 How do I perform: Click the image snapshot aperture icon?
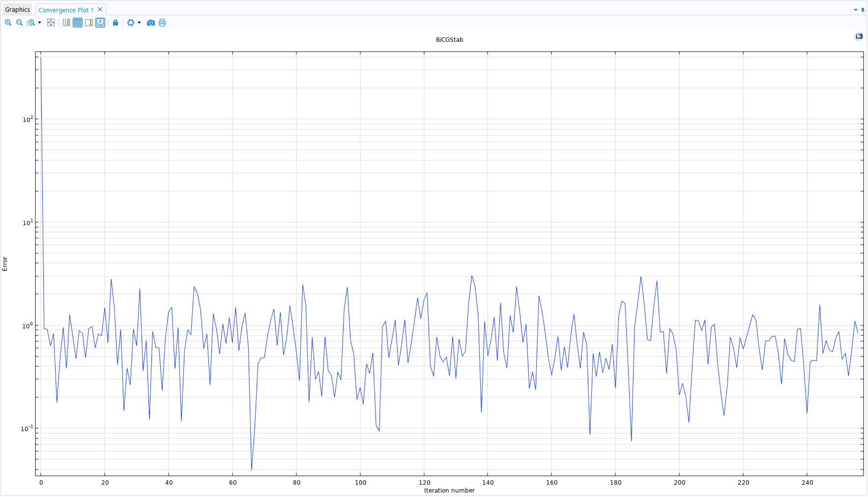[x=131, y=23]
